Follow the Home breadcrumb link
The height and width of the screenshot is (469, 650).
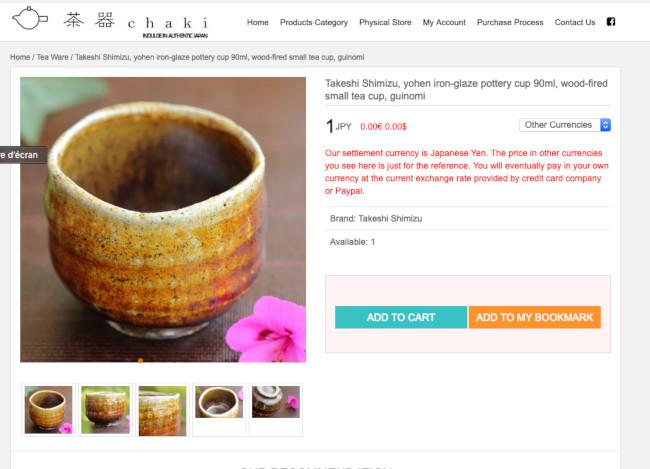tap(20, 57)
